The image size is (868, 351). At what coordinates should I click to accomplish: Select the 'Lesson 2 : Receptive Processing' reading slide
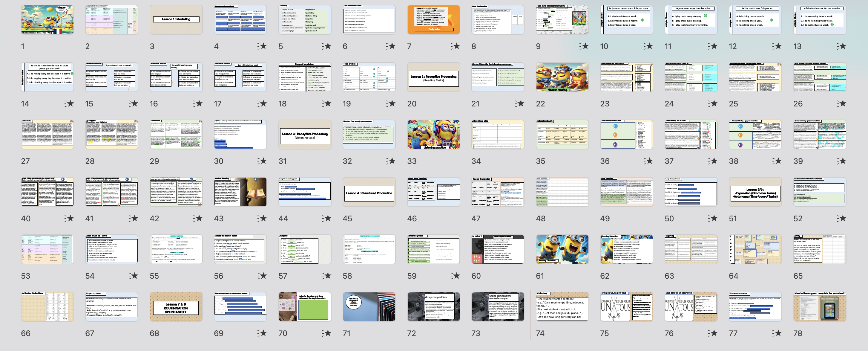pyautogui.click(x=434, y=77)
